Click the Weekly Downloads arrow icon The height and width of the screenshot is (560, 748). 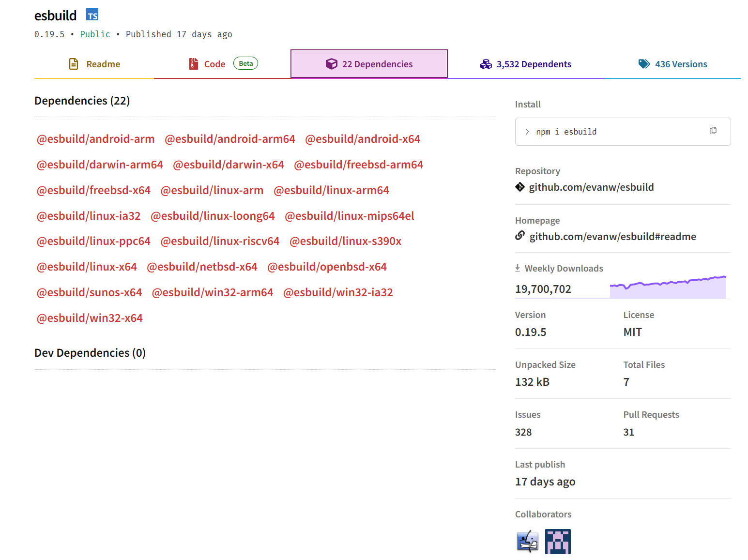(x=518, y=268)
